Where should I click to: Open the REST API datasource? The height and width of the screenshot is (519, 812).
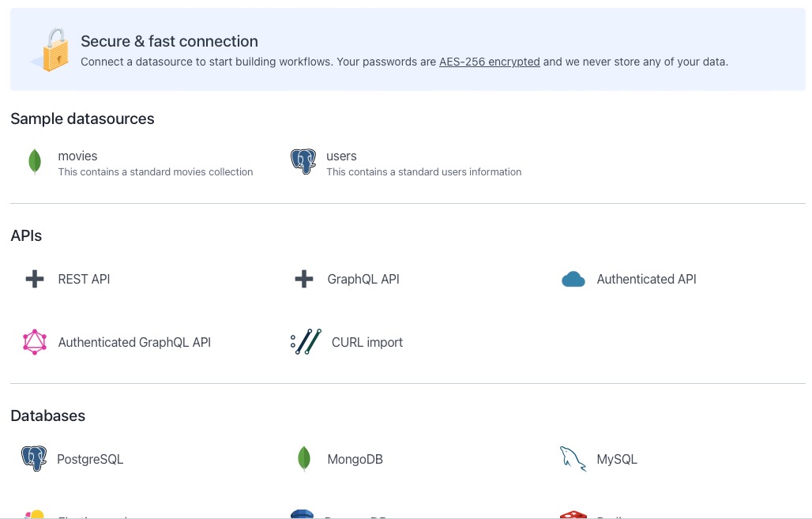[x=83, y=279]
